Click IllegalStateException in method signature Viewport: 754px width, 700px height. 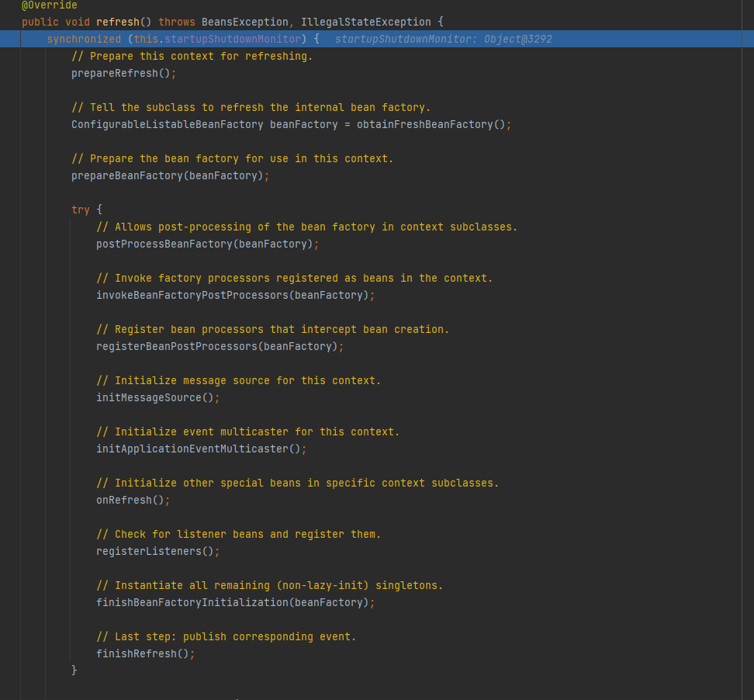pyautogui.click(x=366, y=23)
